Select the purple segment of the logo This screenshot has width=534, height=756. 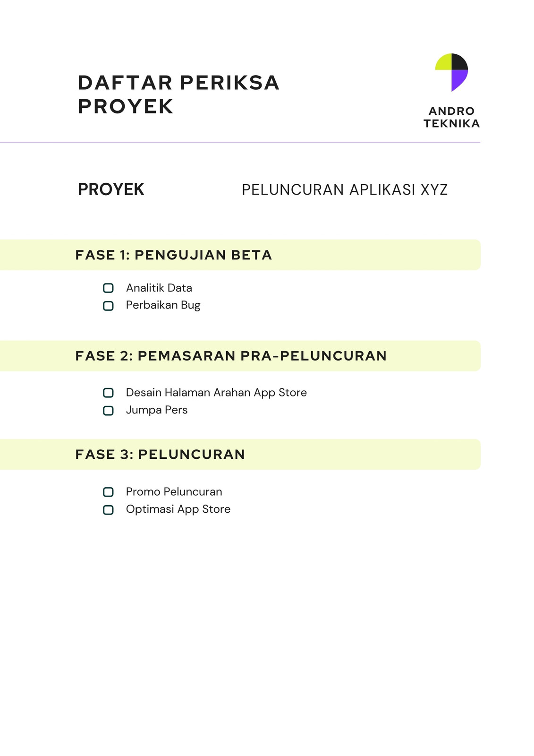459,80
